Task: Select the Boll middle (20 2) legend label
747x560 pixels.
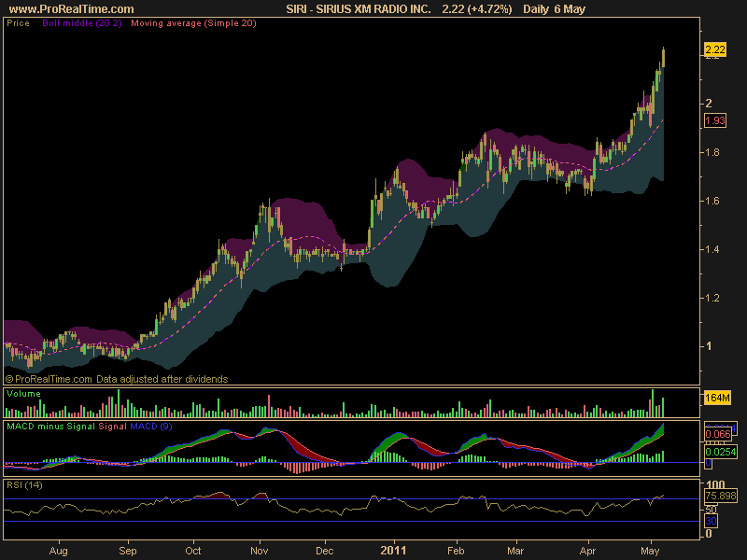Action: pyautogui.click(x=82, y=23)
